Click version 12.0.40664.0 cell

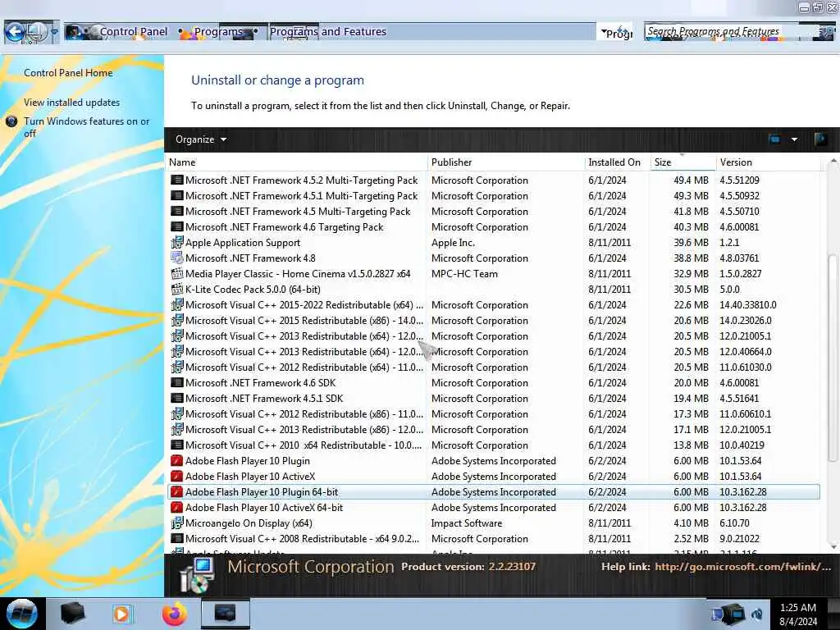click(745, 351)
